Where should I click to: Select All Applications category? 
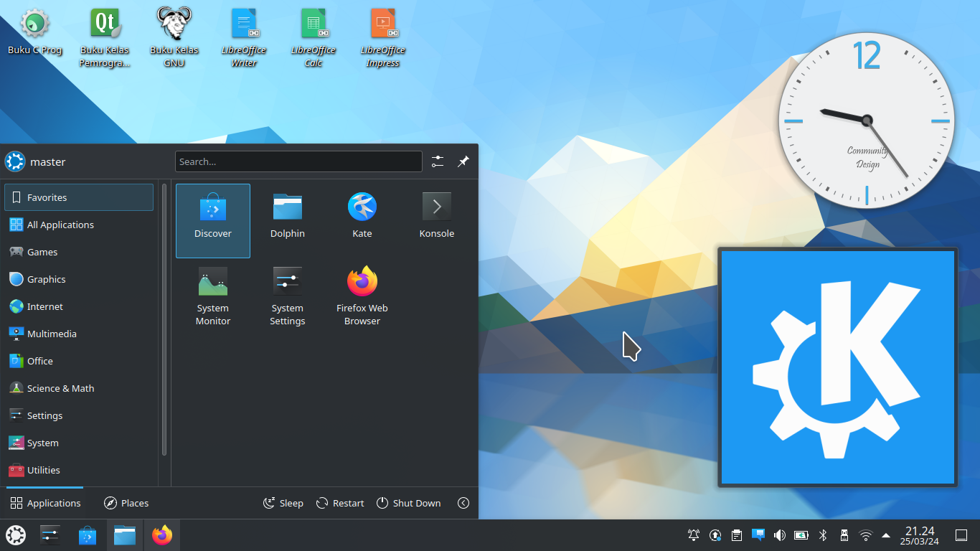[79, 225]
